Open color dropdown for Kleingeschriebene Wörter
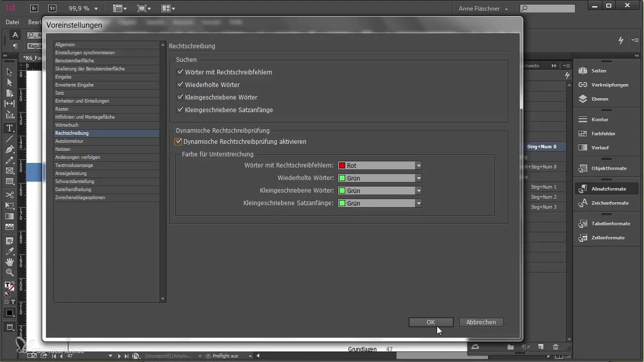Image resolution: width=644 pixels, height=362 pixels. [380, 191]
